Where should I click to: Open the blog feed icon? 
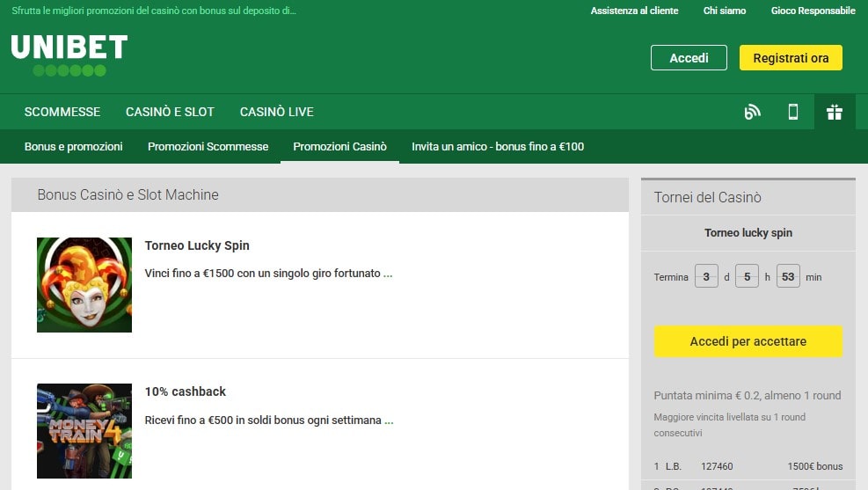click(752, 112)
